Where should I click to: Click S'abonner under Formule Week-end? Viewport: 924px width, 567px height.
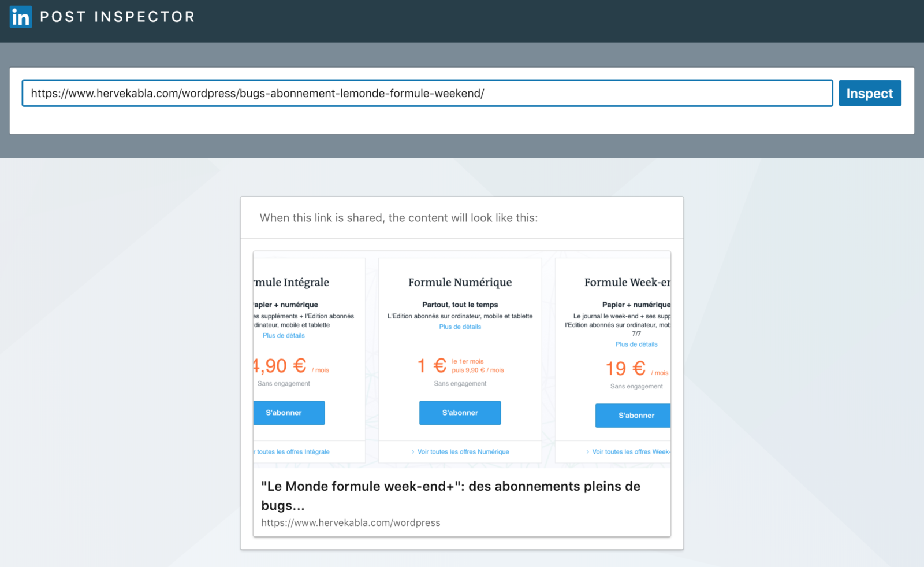[x=633, y=416]
